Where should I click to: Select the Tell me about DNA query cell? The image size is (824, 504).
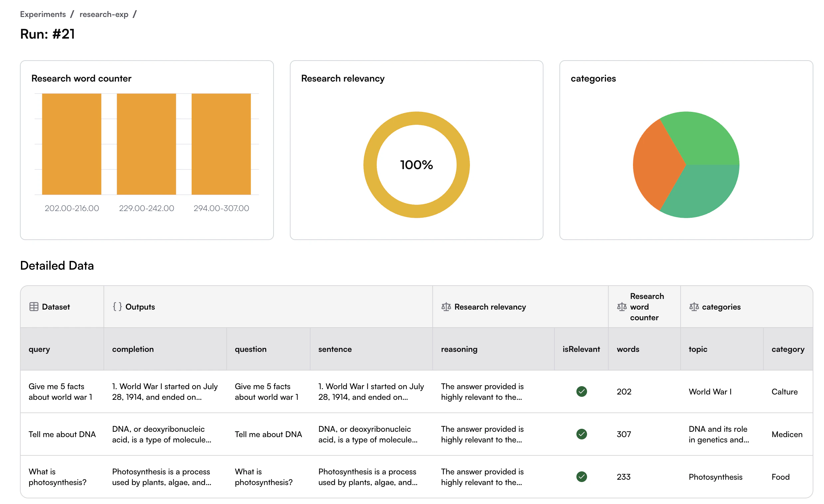click(62, 434)
